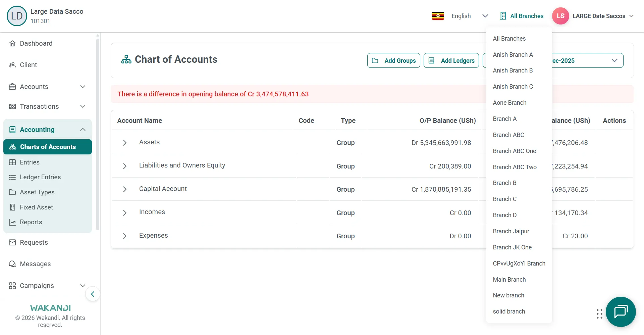Click the Dr 5,345,663,991.98 balance cell
This screenshot has width=644, height=335.
coord(441,143)
